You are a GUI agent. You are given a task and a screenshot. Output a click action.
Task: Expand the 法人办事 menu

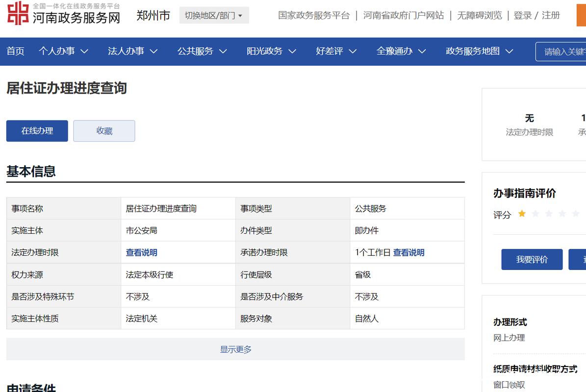[132, 51]
